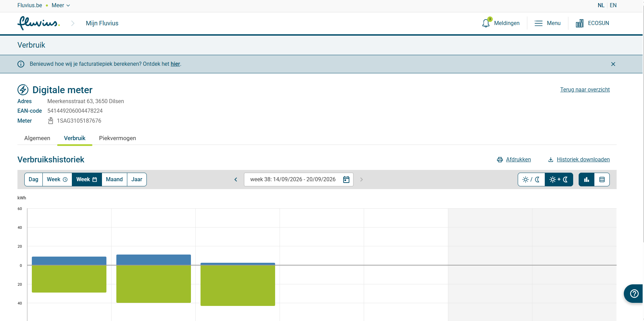Open the hamburger Menu

click(x=548, y=23)
